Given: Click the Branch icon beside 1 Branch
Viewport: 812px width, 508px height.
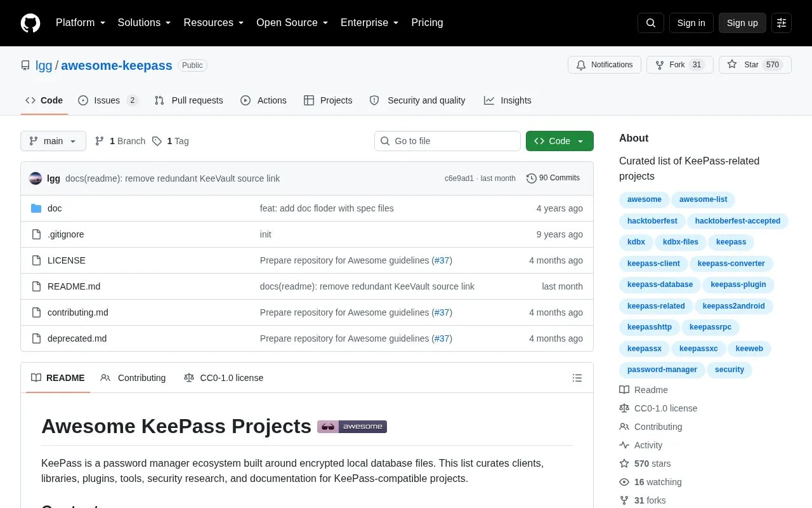Looking at the screenshot, I should pos(100,141).
